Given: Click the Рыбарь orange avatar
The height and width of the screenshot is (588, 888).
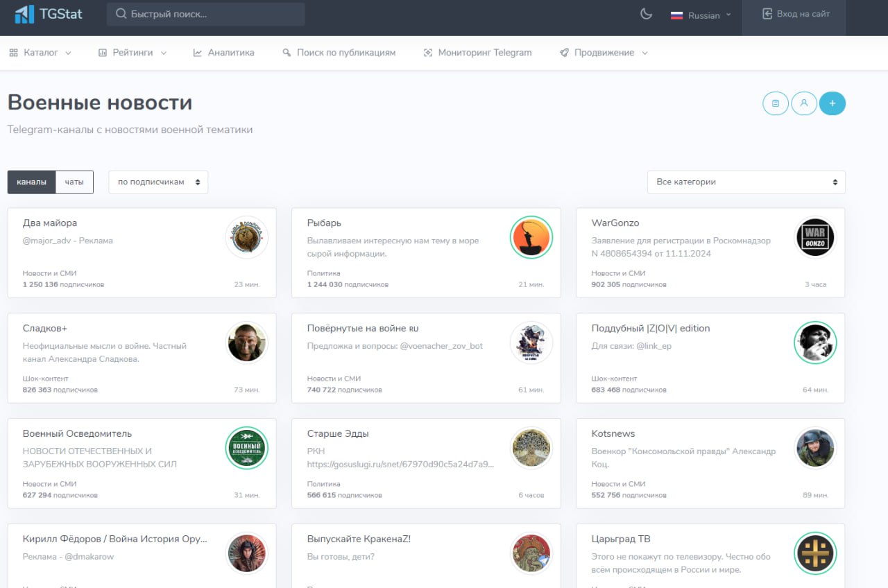Looking at the screenshot, I should (531, 237).
